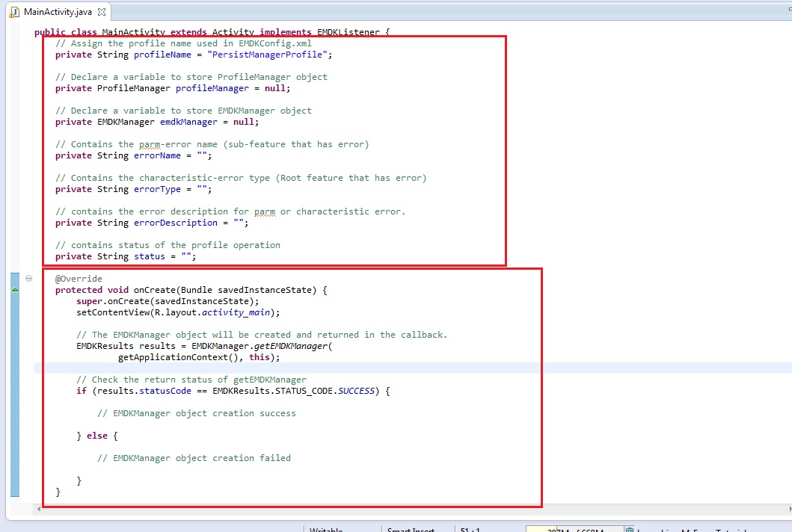Click the getEMDKManager method call

pos(291,346)
